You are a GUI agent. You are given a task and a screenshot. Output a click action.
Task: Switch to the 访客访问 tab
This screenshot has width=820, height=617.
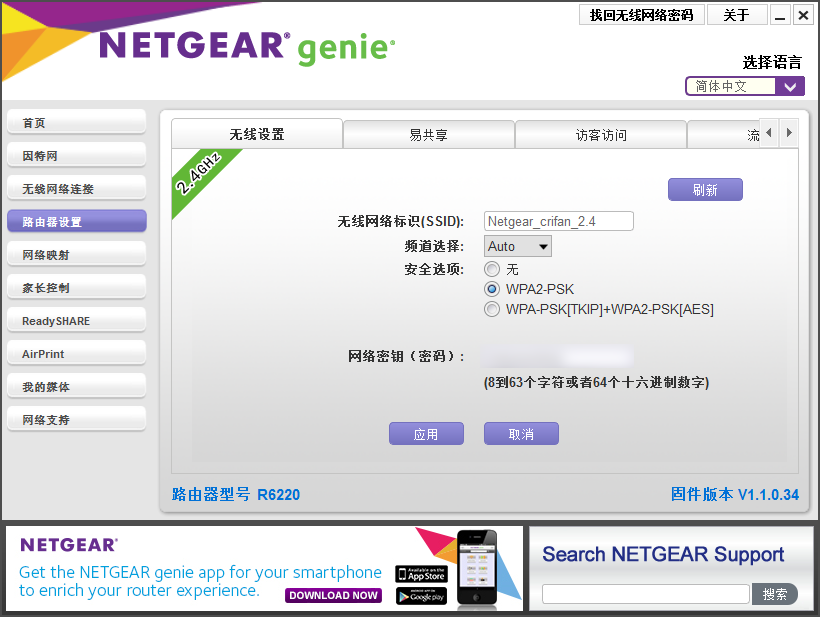tap(601, 135)
